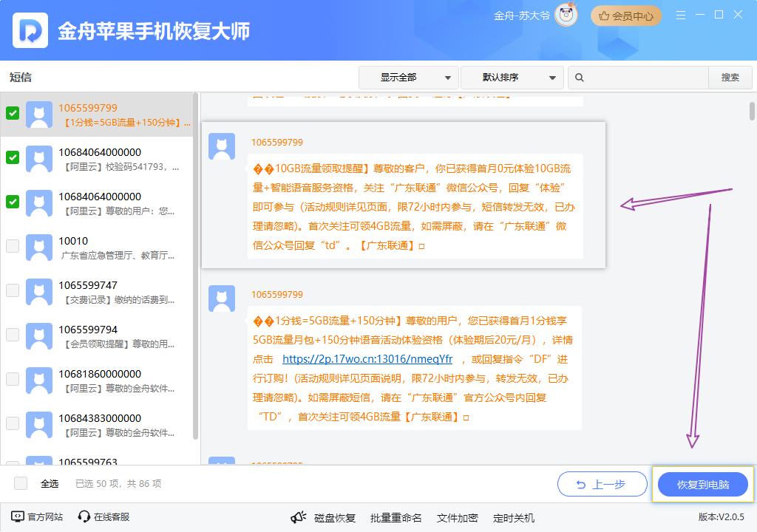Expand the 显示全部 filter dropdown
Image resolution: width=757 pixels, height=532 pixels.
click(408, 78)
